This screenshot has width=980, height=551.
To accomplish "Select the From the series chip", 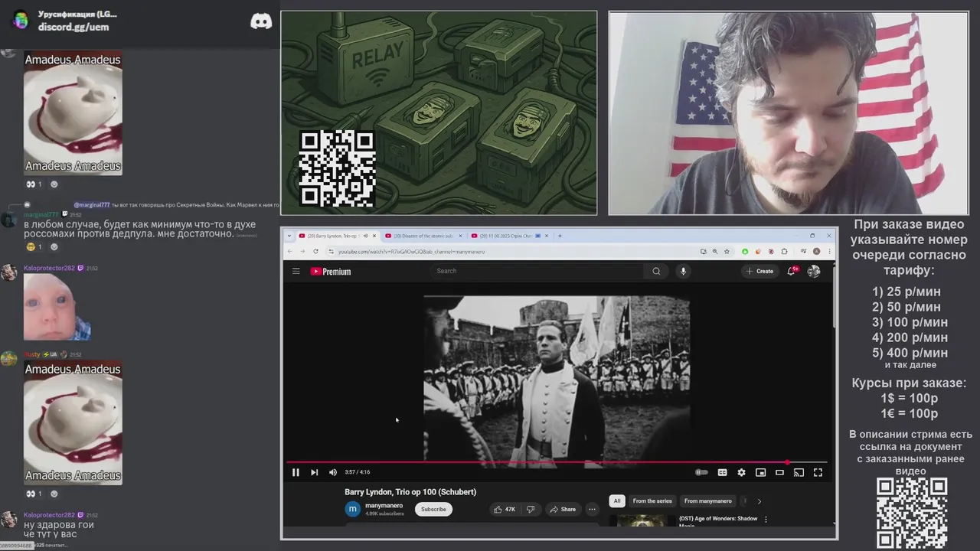I will (x=652, y=501).
